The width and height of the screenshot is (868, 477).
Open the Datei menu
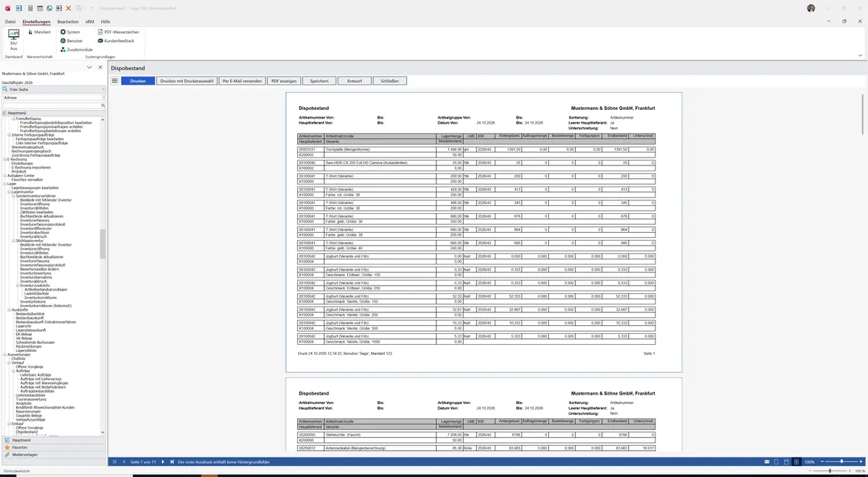tap(10, 22)
